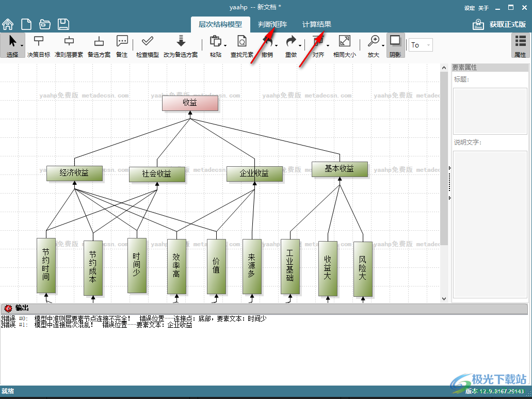Open the 'To' combo box in toolbar
The height and width of the screenshot is (399, 532).
click(421, 45)
